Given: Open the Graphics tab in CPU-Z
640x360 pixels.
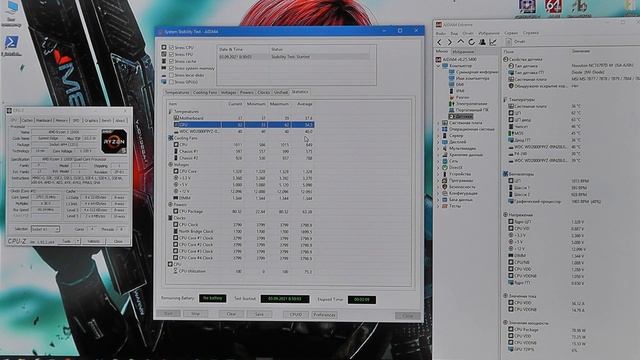Looking at the screenshot, I should click(91, 120).
